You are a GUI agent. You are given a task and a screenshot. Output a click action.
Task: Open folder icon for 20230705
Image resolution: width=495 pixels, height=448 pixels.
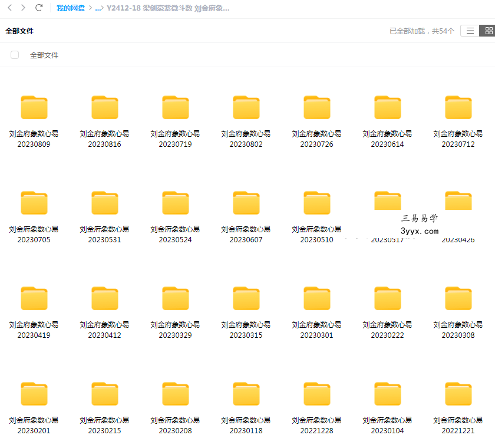34,203
